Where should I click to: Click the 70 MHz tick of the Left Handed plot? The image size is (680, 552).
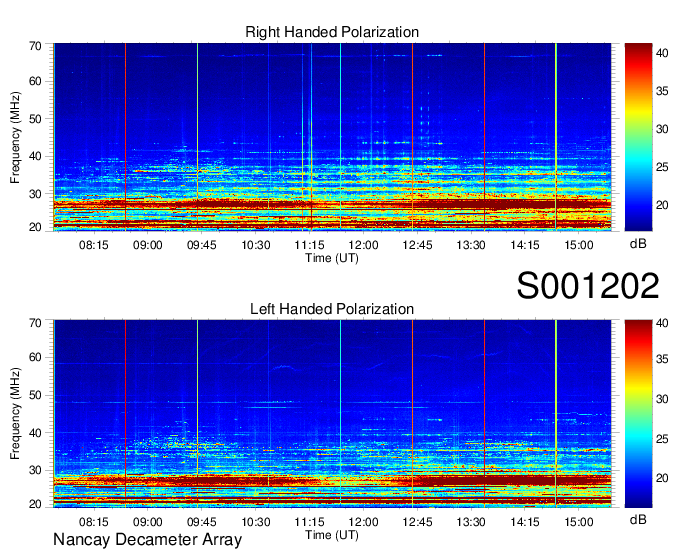(x=35, y=323)
